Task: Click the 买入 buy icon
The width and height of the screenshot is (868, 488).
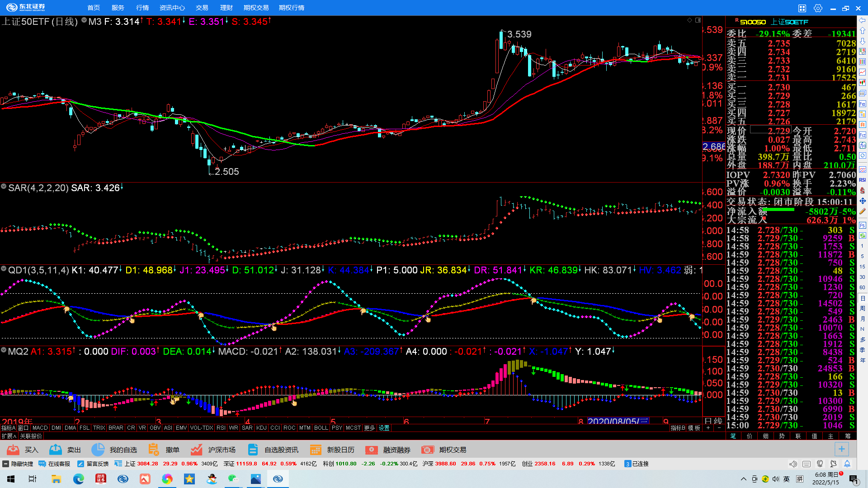Action: (x=13, y=450)
